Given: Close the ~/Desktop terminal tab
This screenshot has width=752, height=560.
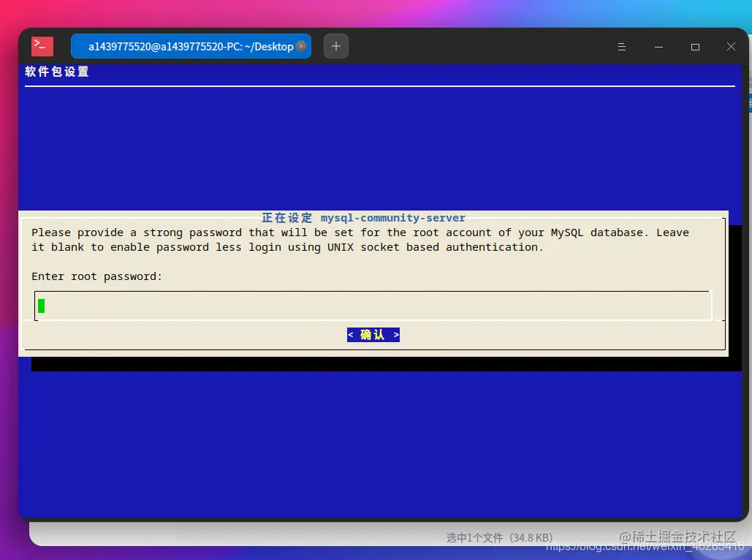Looking at the screenshot, I should [x=301, y=46].
